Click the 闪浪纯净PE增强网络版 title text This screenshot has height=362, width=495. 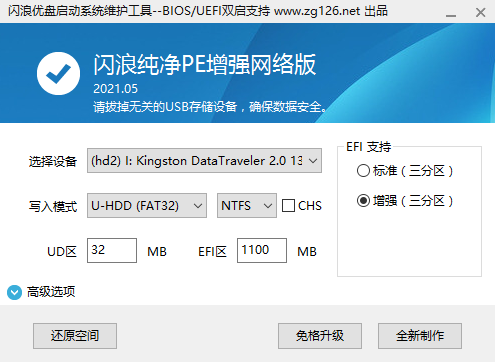click(205, 64)
